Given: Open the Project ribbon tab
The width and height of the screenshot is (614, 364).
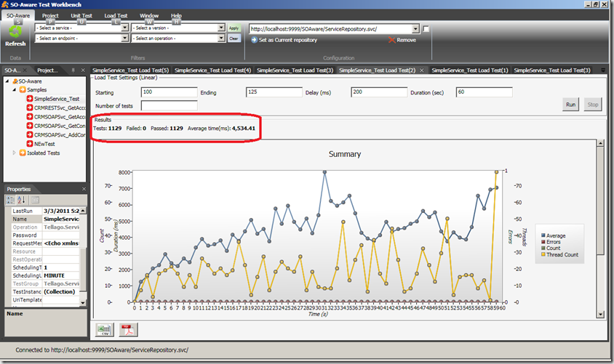Looking at the screenshot, I should tap(50, 16).
